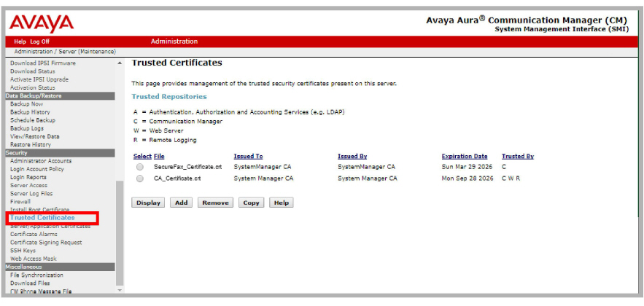The height and width of the screenshot is (306, 644).
Task: Open Restore History page
Action: 31,145
